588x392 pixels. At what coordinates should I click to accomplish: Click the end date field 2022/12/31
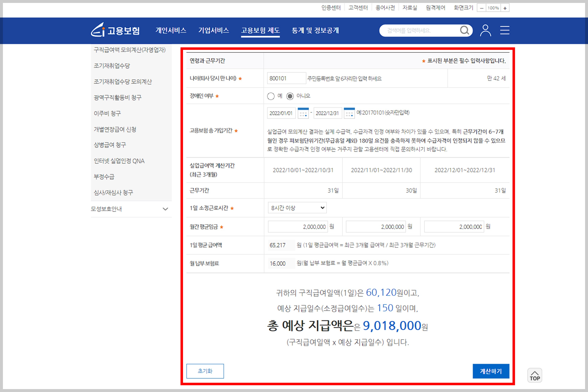tap(328, 113)
